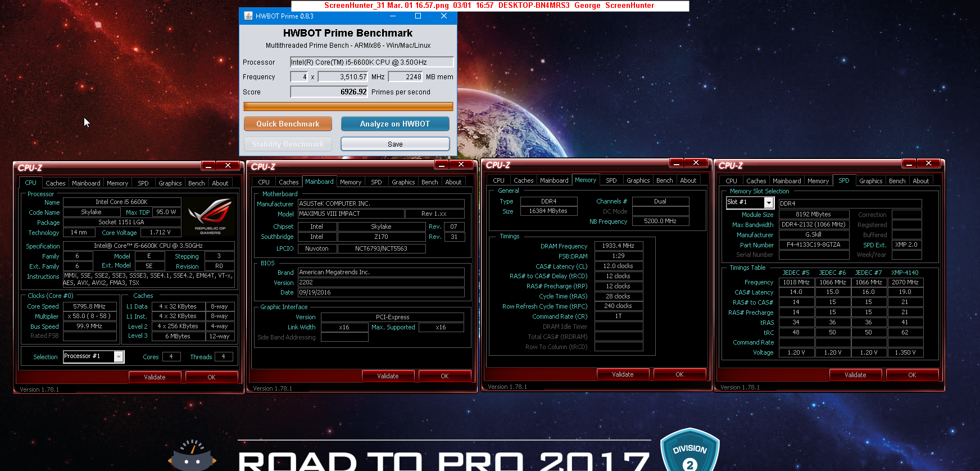
Task: Open Mainboard tab in SPD CPU-Z window
Action: click(x=787, y=181)
